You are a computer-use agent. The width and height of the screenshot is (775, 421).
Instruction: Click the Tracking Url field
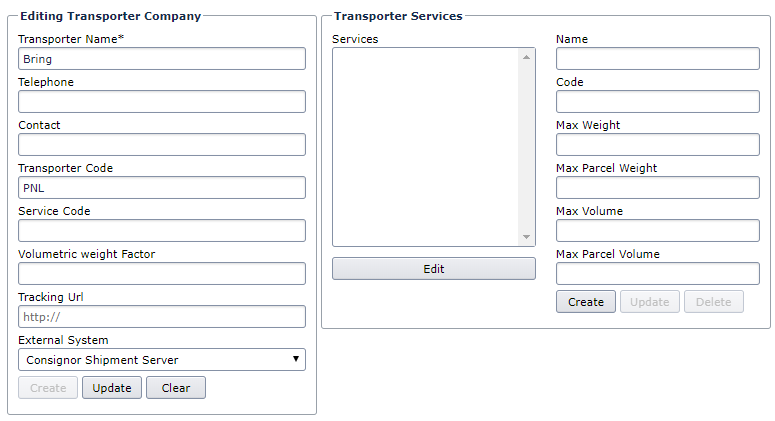coord(162,317)
